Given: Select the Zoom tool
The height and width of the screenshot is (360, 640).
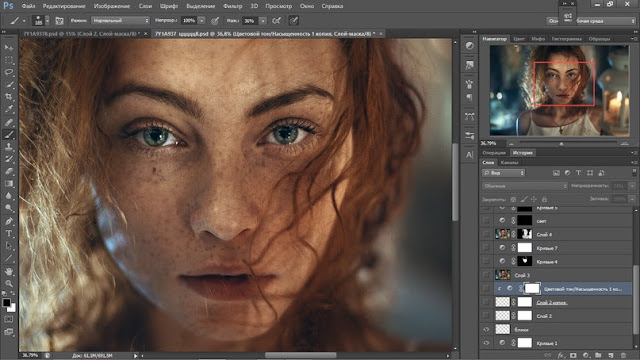Looking at the screenshot, I should [9, 283].
